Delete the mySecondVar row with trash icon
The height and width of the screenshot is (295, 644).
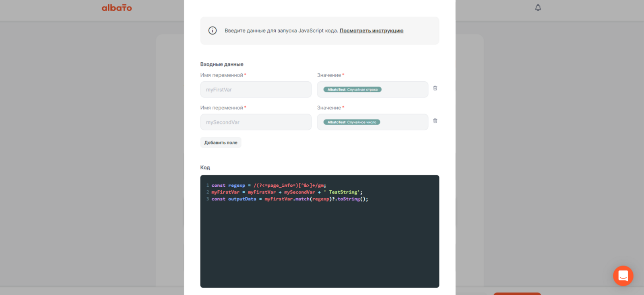point(435,121)
